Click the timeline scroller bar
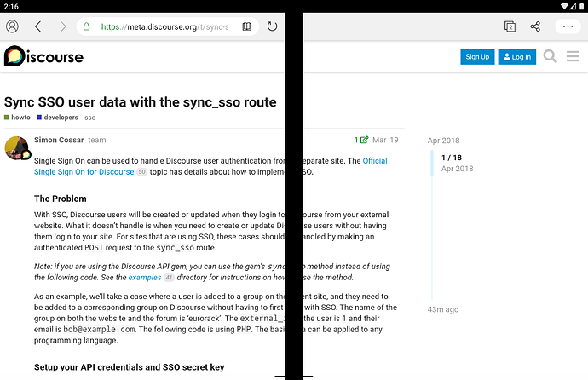588x380 pixels. 432,163
